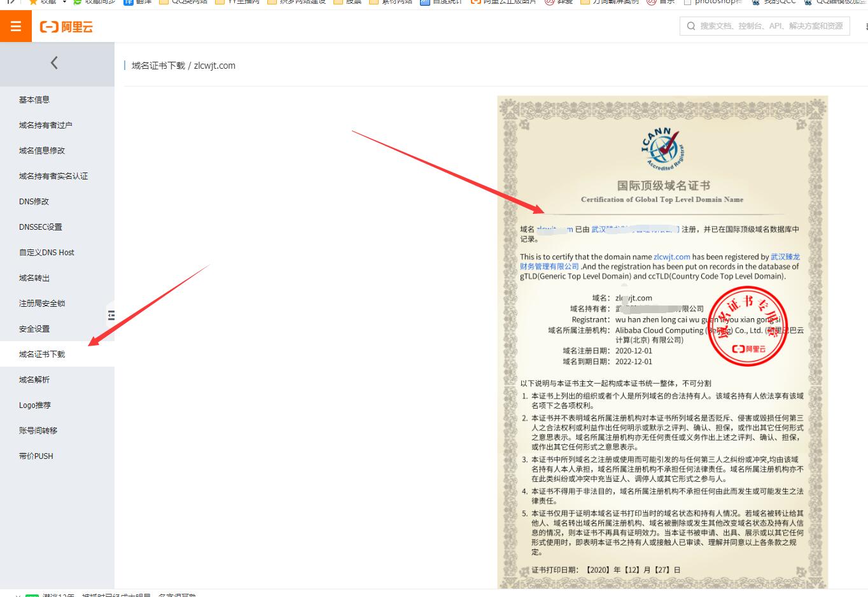Collapse the sidebar with the fold icon

coord(111,315)
